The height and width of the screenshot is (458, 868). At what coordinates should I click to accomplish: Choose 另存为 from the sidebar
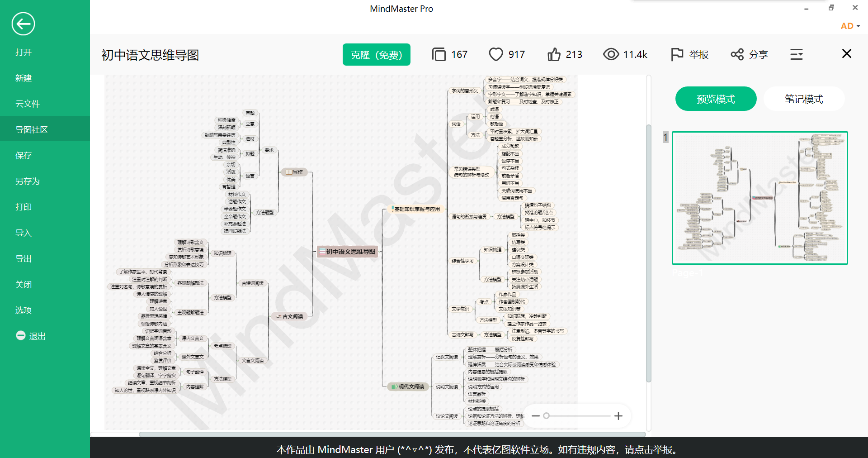click(28, 181)
